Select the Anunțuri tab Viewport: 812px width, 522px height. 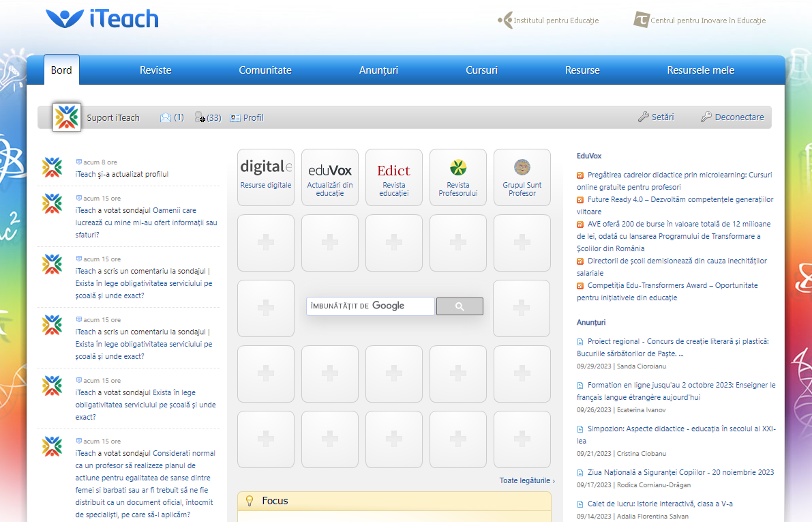[378, 70]
